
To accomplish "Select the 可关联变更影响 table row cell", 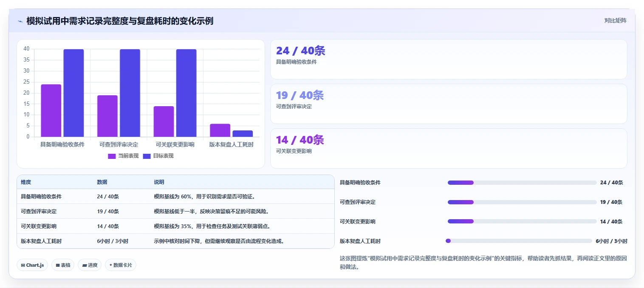I will tap(39, 226).
